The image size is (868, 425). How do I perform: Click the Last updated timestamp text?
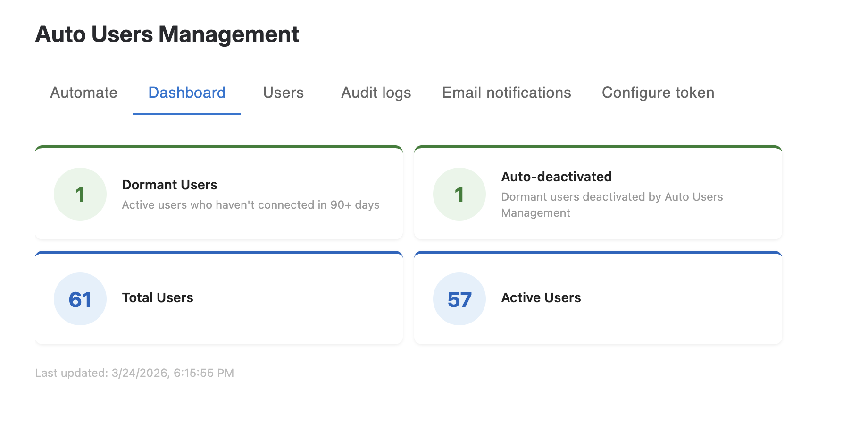point(134,373)
